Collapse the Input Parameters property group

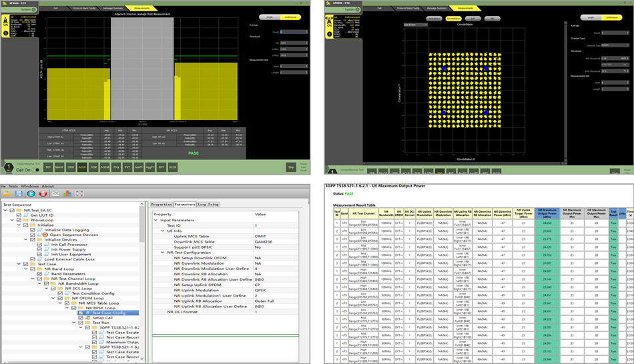click(156, 219)
